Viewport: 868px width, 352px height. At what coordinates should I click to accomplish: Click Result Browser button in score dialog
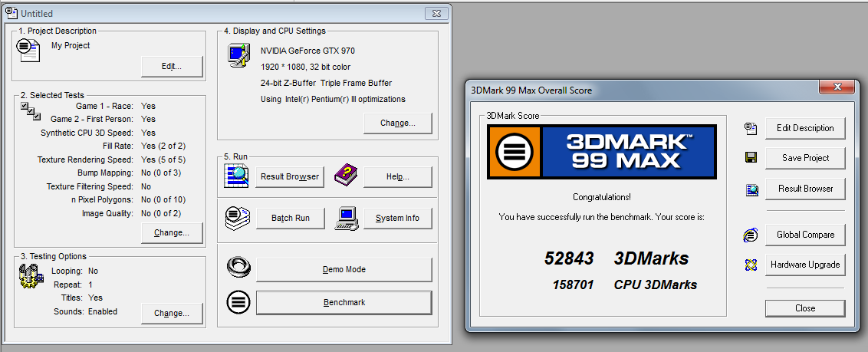coord(805,189)
